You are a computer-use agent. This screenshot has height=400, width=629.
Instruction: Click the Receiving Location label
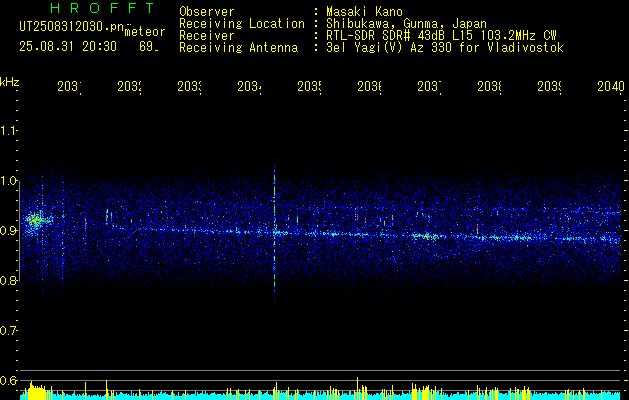point(242,24)
